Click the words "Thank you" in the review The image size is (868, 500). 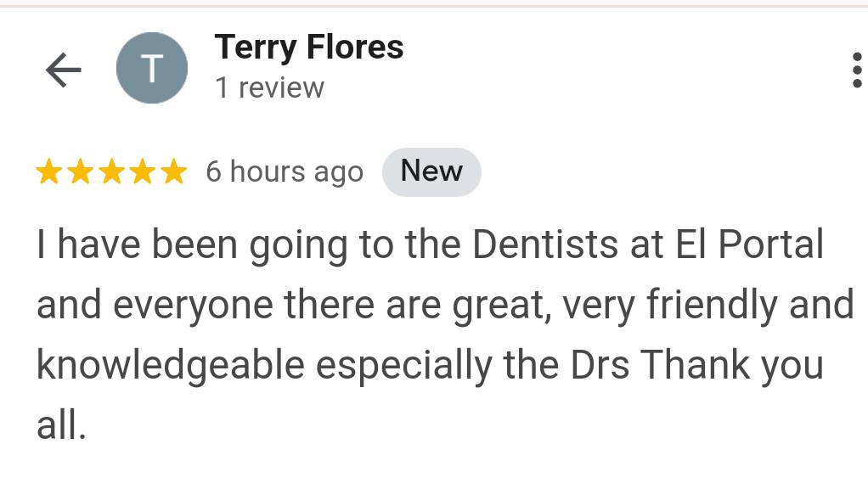click(732, 366)
